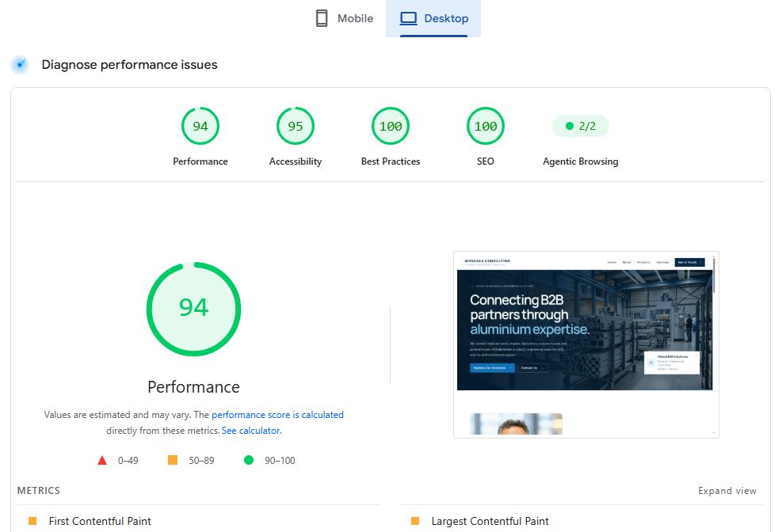Click the Accessibility label
The image size is (782, 532).
[296, 161]
